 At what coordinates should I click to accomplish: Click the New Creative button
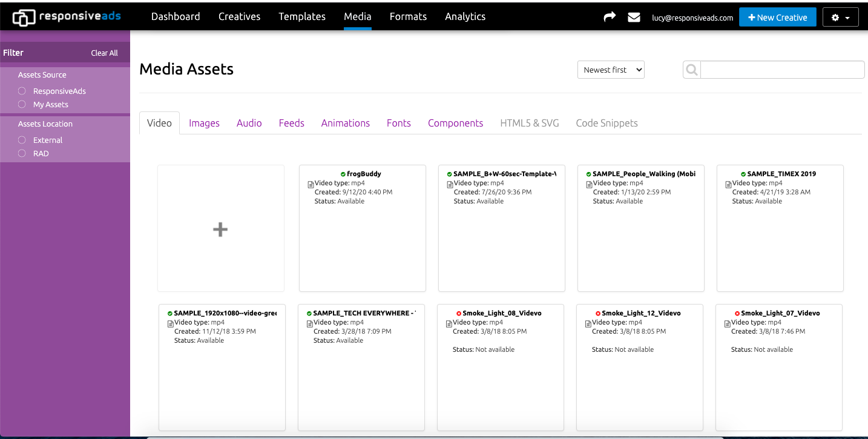tap(778, 18)
